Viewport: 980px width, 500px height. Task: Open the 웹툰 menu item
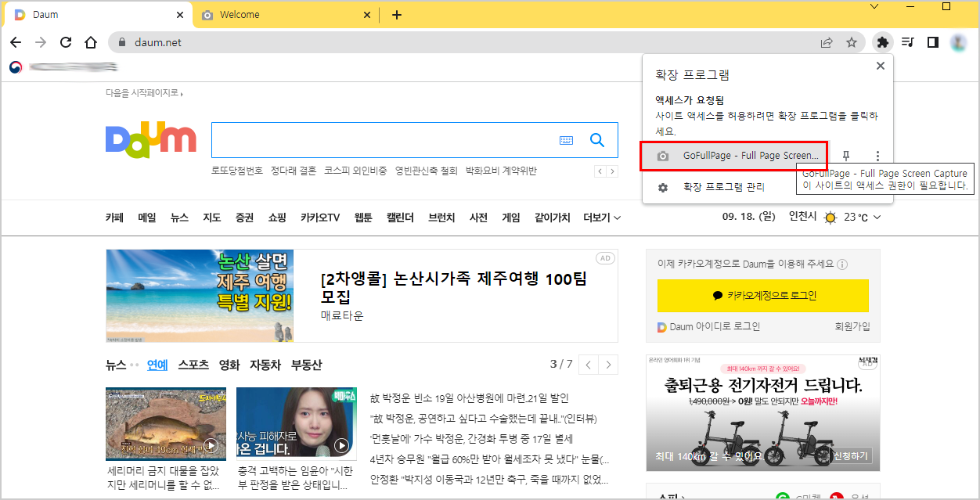[x=363, y=218]
